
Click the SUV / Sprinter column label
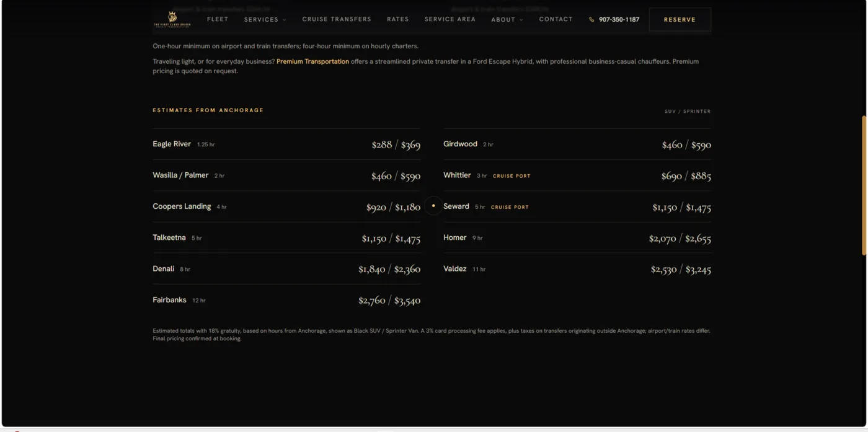coord(688,112)
